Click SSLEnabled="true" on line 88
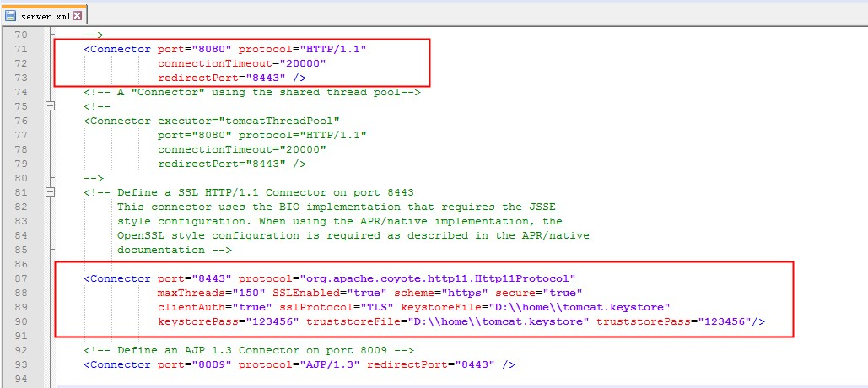This screenshot has width=868, height=388. point(329,293)
